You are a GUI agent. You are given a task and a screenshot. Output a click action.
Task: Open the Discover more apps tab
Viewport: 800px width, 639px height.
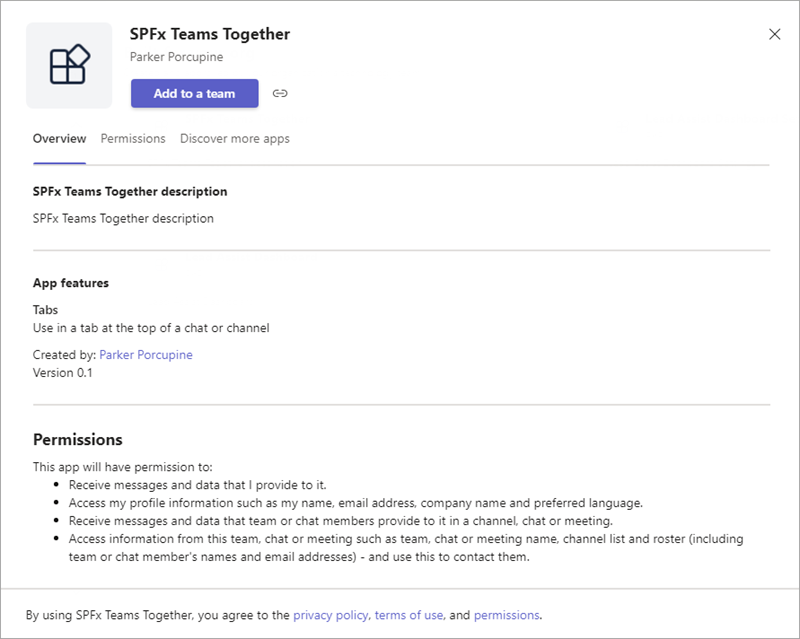point(234,138)
